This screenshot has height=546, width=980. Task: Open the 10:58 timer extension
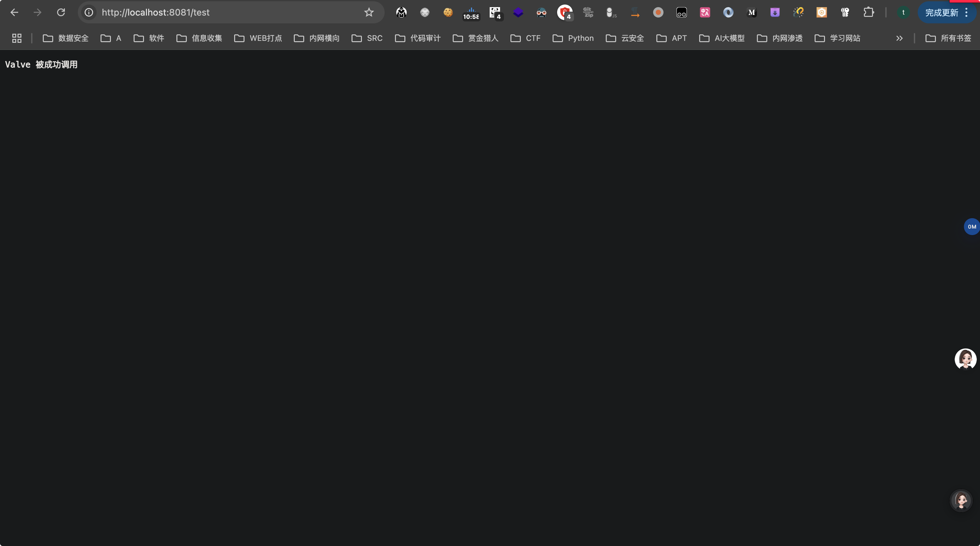[x=472, y=13]
